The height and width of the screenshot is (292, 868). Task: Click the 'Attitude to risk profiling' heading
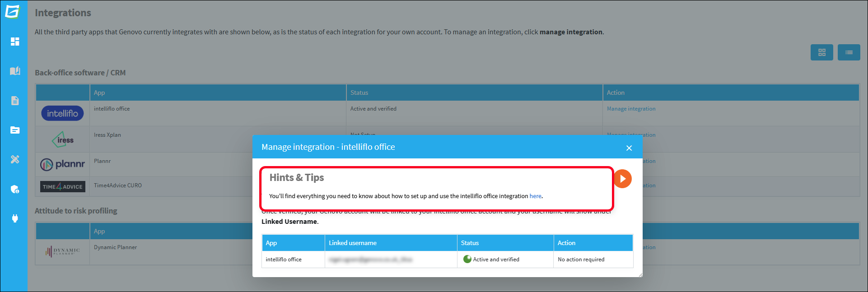76,211
